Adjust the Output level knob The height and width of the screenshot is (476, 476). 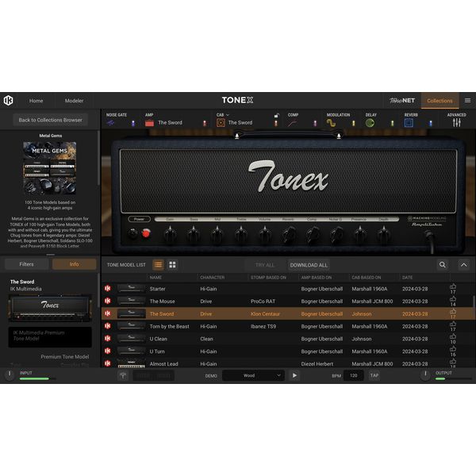click(x=425, y=374)
